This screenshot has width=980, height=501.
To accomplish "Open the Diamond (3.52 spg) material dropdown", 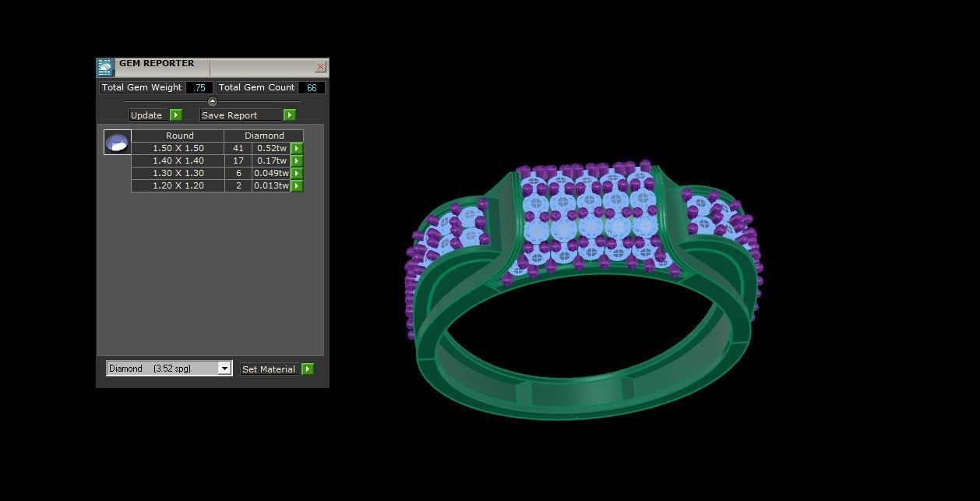I will [169, 369].
